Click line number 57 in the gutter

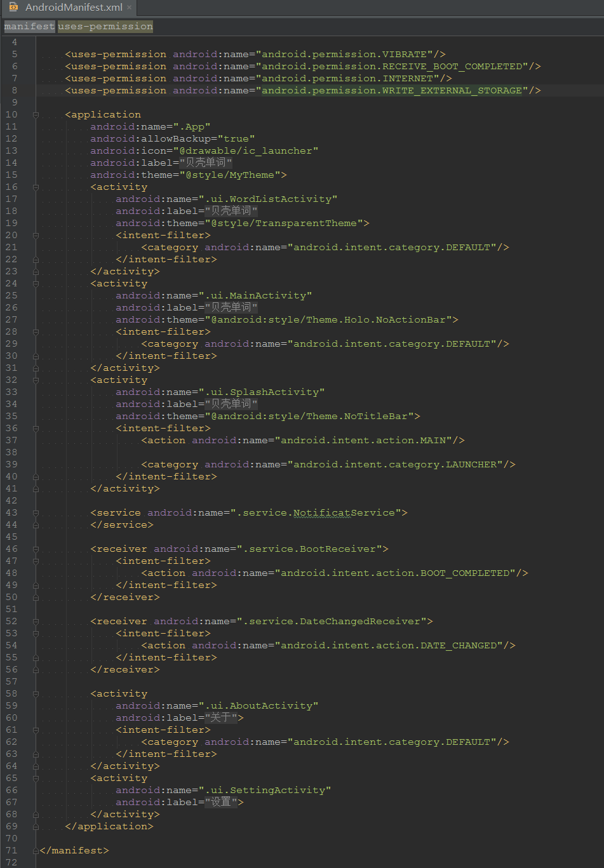11,682
